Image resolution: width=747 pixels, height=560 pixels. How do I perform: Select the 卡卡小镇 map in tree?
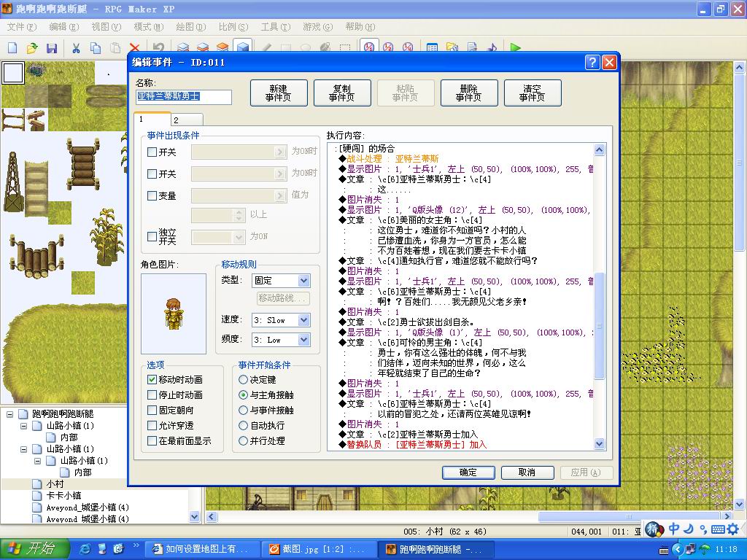tap(63, 496)
